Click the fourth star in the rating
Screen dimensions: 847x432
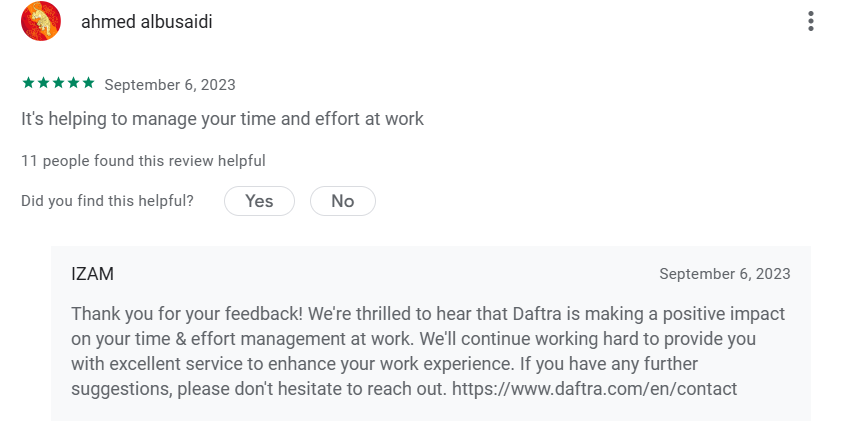(x=73, y=83)
